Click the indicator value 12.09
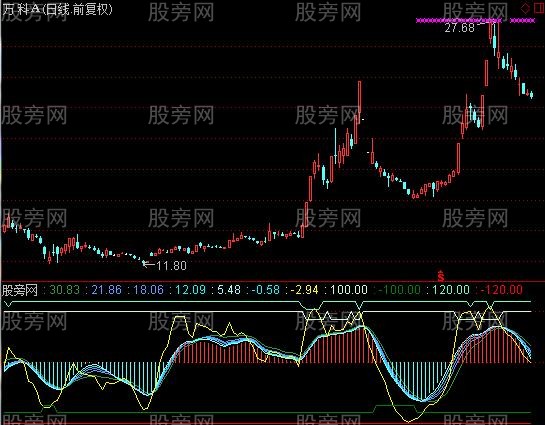Image resolution: width=545 pixels, height=425 pixels. [190, 289]
